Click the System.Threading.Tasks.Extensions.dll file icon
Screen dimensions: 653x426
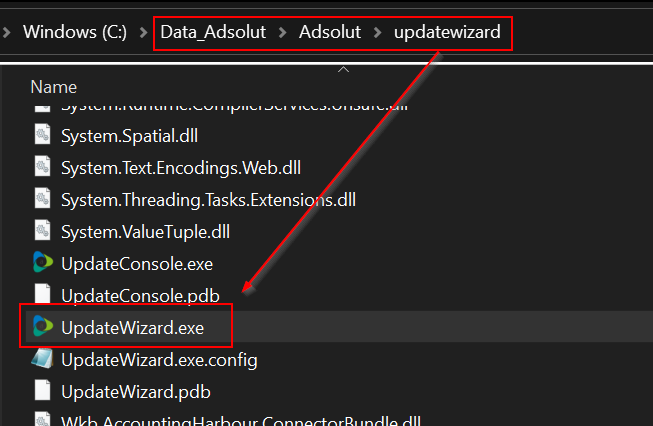coord(43,199)
